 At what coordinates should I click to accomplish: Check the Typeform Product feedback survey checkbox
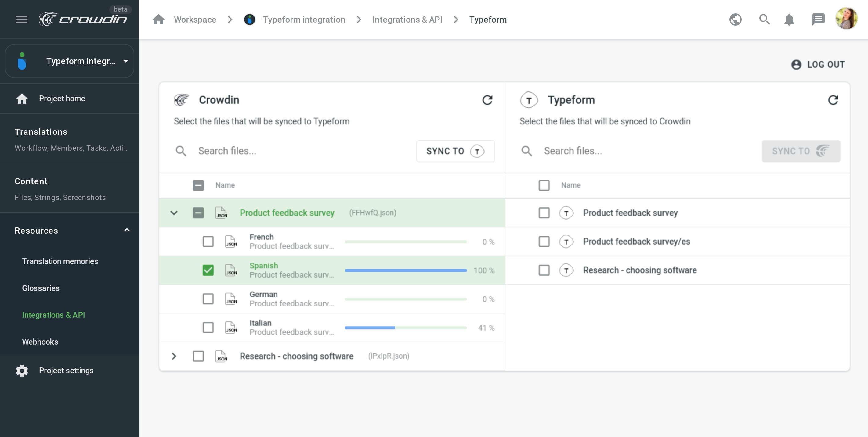point(544,213)
